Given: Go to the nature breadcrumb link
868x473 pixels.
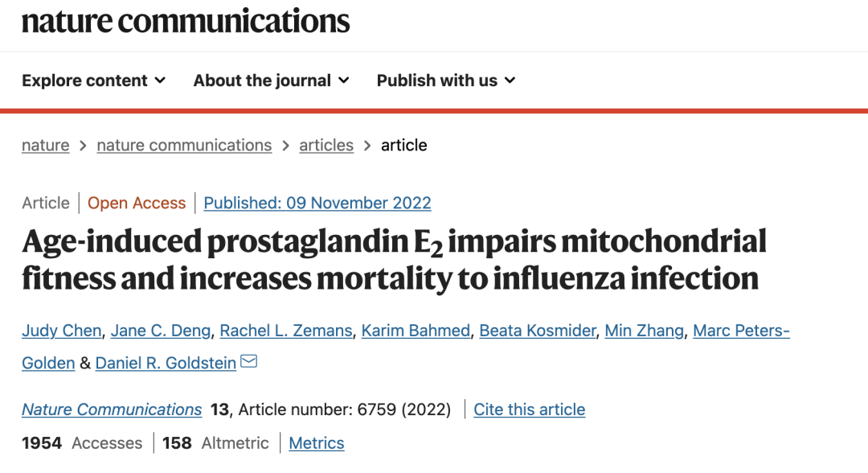Looking at the screenshot, I should 45,145.
